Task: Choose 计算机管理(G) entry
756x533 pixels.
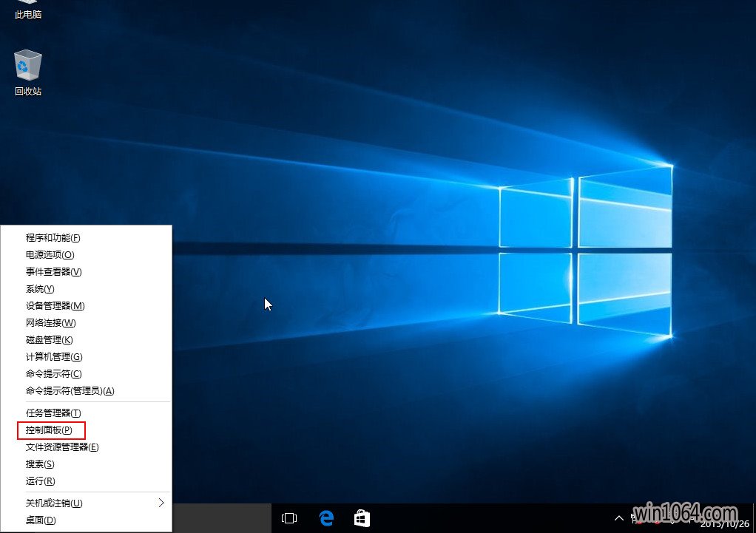Action: (87, 356)
